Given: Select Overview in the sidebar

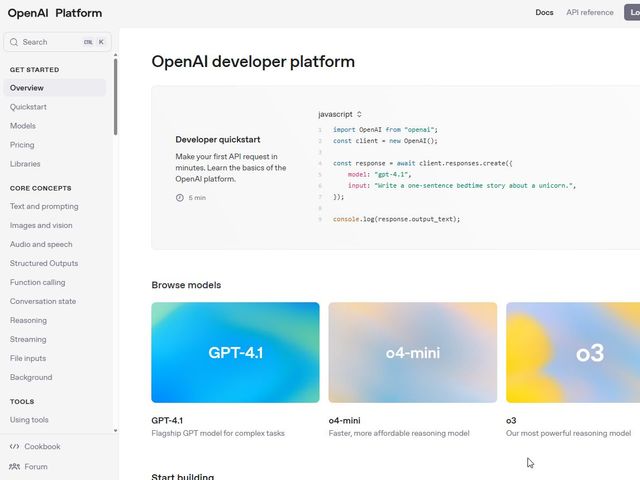Looking at the screenshot, I should (54, 88).
